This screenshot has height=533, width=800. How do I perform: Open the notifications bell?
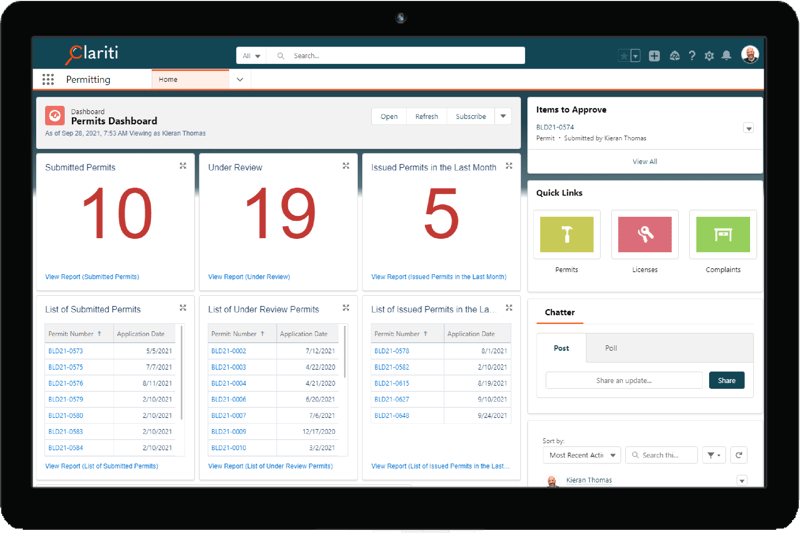727,56
